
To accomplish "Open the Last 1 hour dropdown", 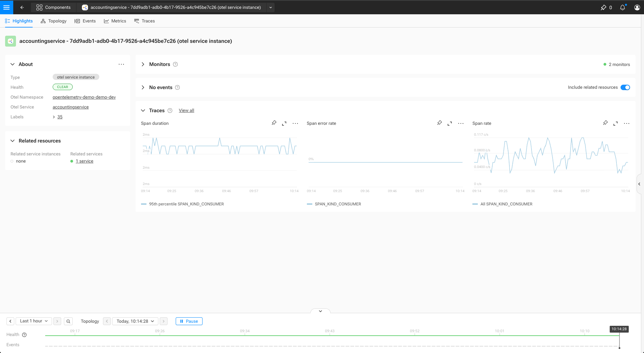I will tap(34, 321).
